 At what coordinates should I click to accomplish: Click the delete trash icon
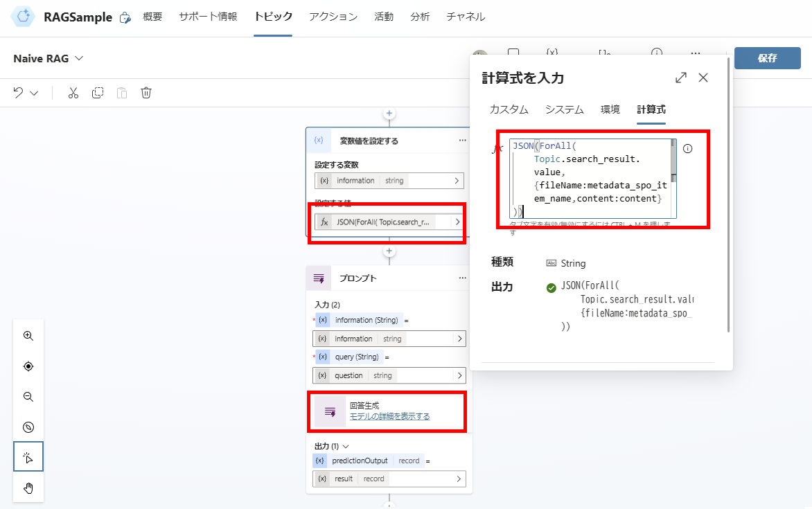pos(146,92)
